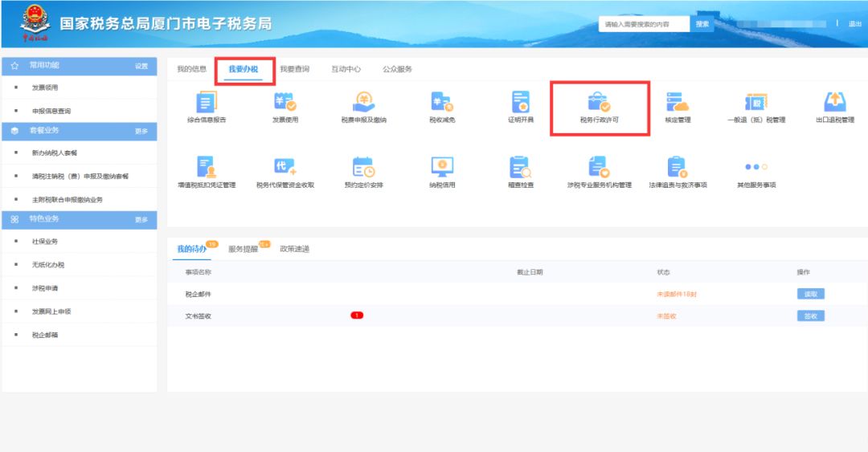868x452 pixels.
Task: Click the orange 未读邮件 status text
Action: (677, 295)
